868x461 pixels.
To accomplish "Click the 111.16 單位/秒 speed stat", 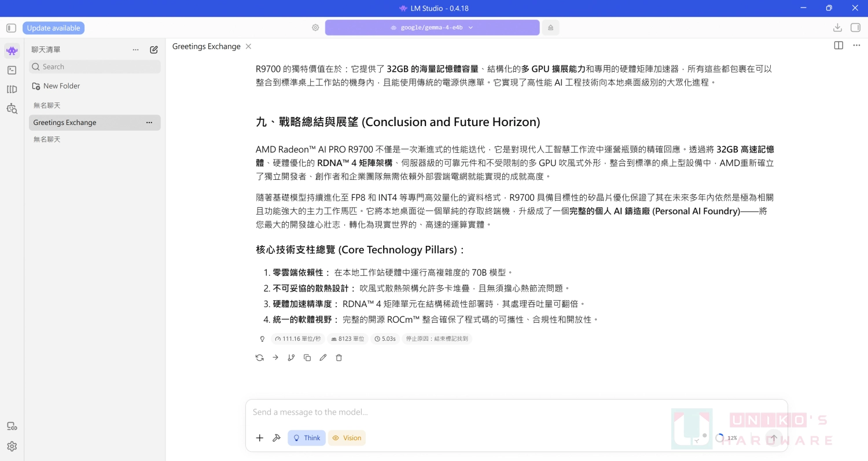I will [x=298, y=339].
